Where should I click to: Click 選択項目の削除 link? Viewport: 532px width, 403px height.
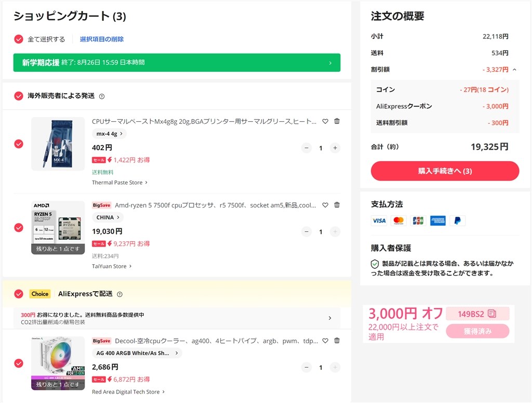pyautogui.click(x=102, y=40)
